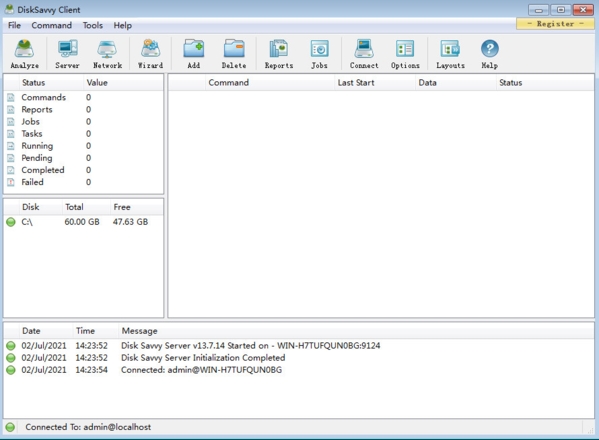Image resolution: width=599 pixels, height=440 pixels.
Task: Select the Completed status text
Action: [x=43, y=170]
